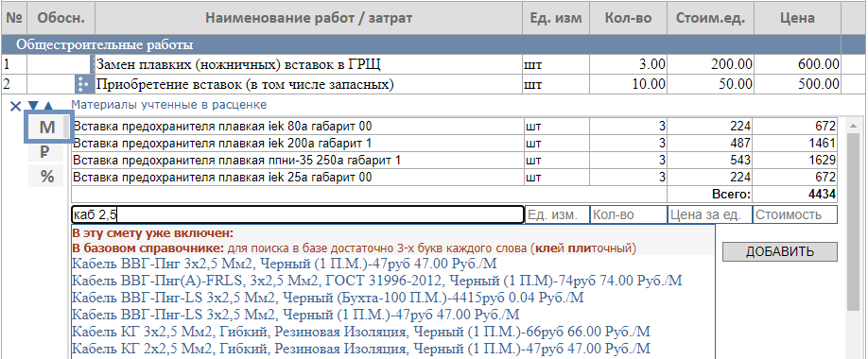Viewport: 868px width, 359px height.
Task: Focus the Кол-во input field
Action: tap(629, 214)
